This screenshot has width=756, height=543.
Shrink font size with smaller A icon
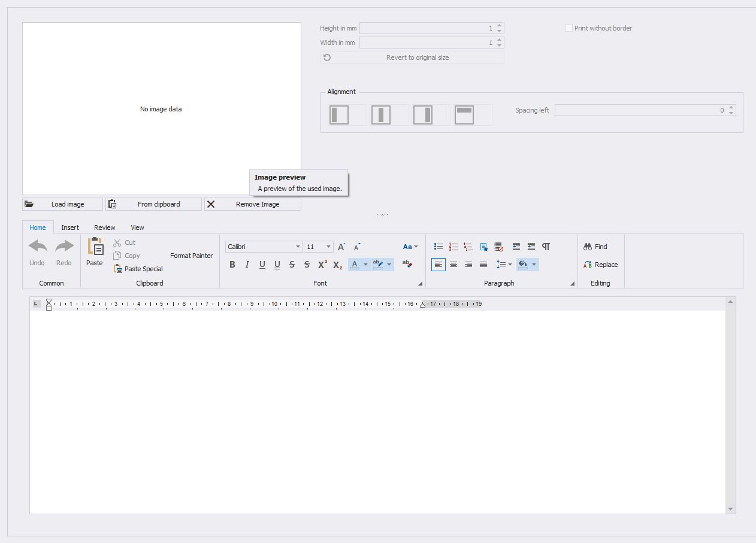tap(356, 247)
